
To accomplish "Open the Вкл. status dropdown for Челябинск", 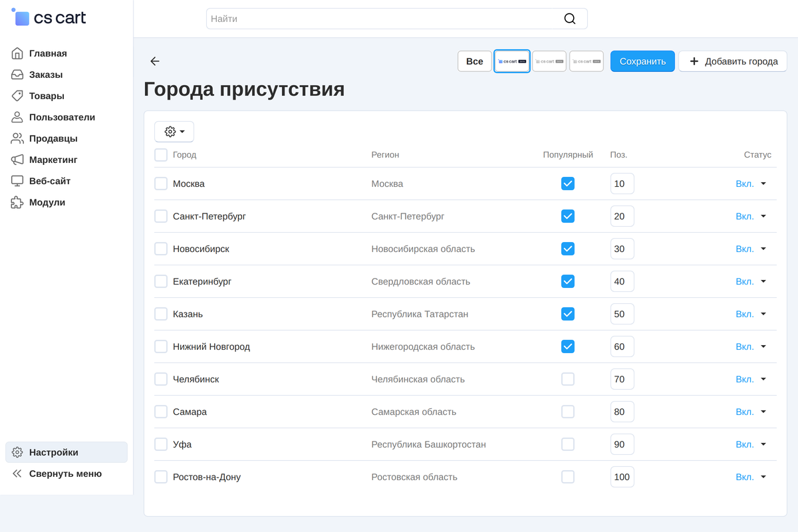I will [751, 379].
